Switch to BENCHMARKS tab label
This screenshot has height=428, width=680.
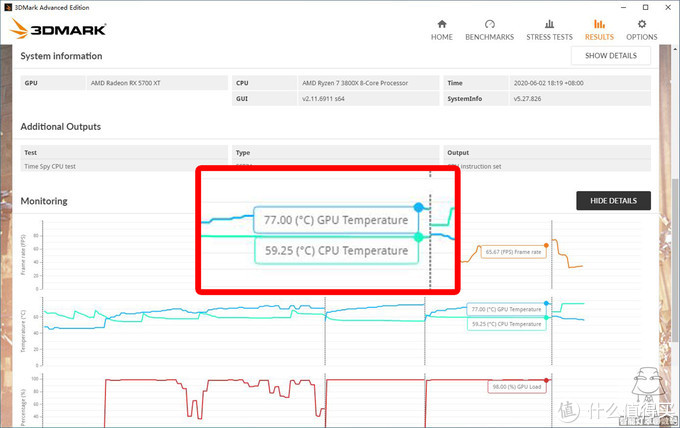tap(490, 37)
